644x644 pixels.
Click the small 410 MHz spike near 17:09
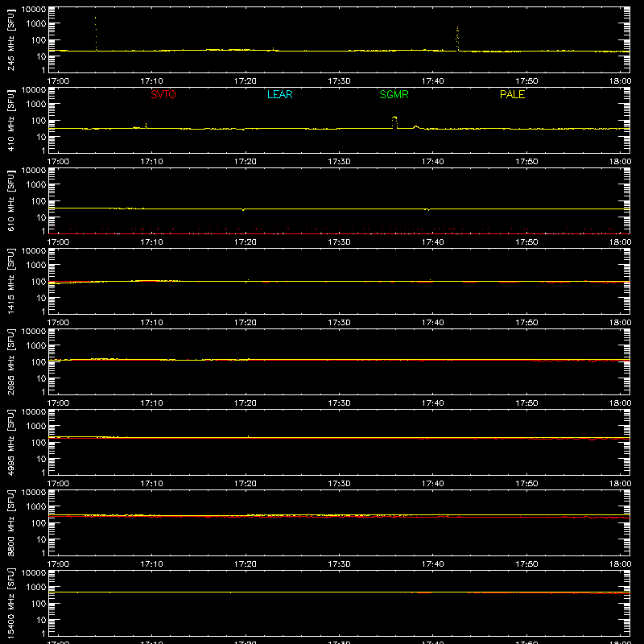pos(146,126)
